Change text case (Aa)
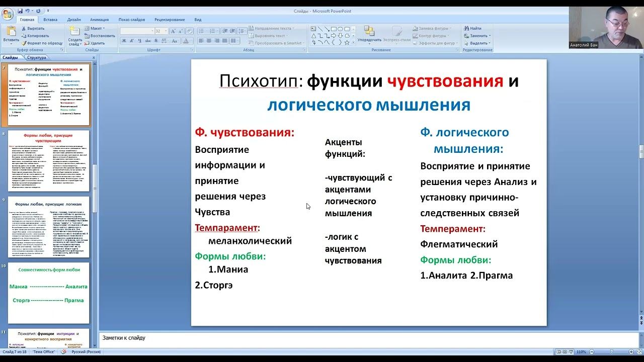644x362 pixels. point(175,41)
